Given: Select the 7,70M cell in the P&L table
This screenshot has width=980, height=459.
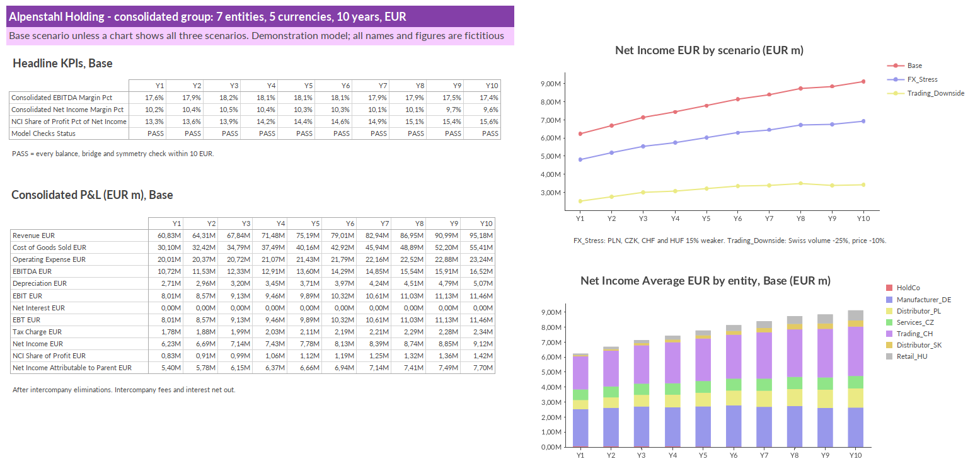Looking at the screenshot, I should (478, 368).
